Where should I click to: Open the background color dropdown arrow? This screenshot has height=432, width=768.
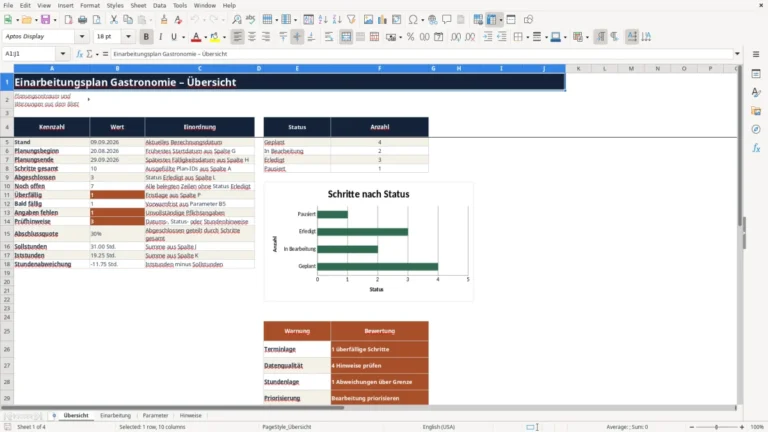tap(224, 37)
